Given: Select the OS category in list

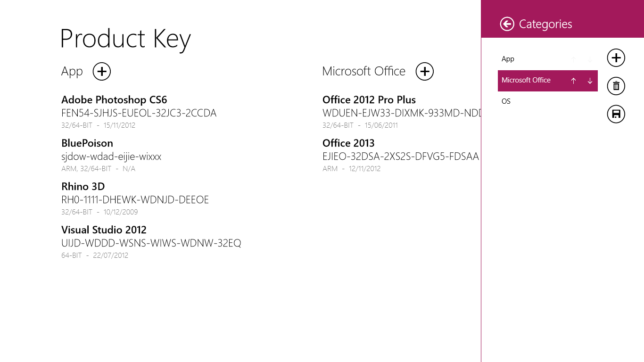Looking at the screenshot, I should (506, 101).
